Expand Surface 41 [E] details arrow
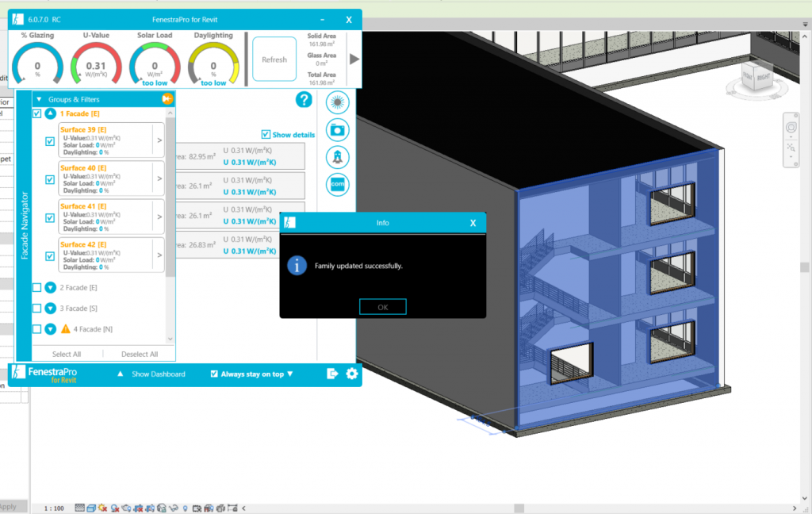 pyautogui.click(x=159, y=217)
